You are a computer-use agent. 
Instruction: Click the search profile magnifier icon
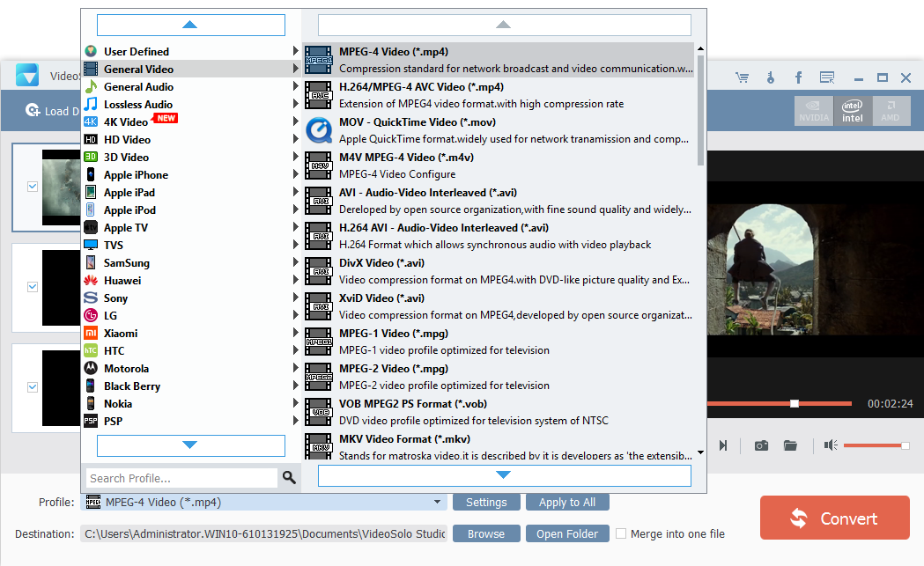point(289,477)
